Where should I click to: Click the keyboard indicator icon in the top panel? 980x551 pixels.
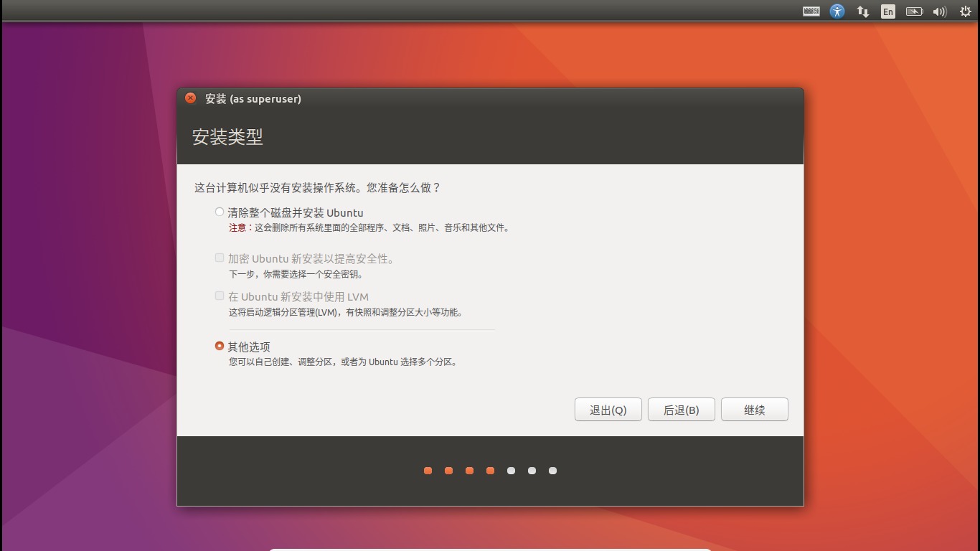[x=811, y=11]
